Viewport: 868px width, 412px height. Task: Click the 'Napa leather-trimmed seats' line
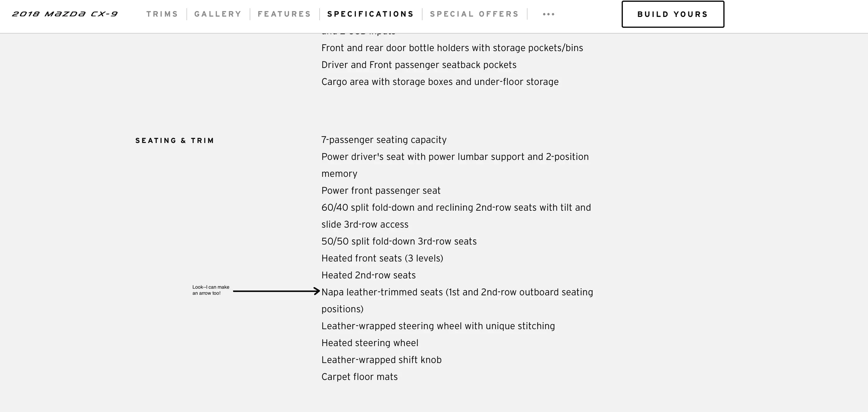(x=457, y=292)
